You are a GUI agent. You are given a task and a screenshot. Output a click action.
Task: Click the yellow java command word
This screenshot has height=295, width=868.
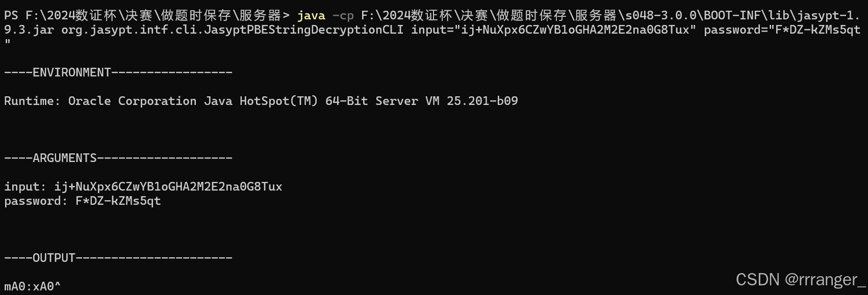coord(311,16)
